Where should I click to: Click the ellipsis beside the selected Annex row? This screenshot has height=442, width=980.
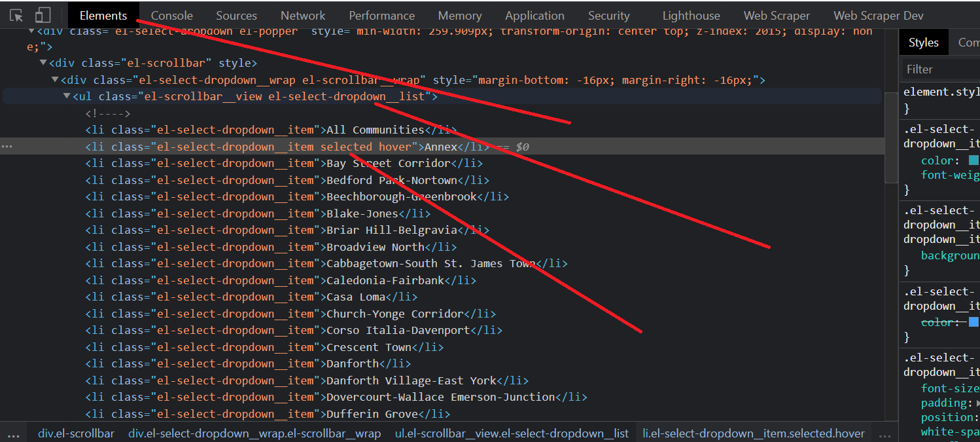7,147
